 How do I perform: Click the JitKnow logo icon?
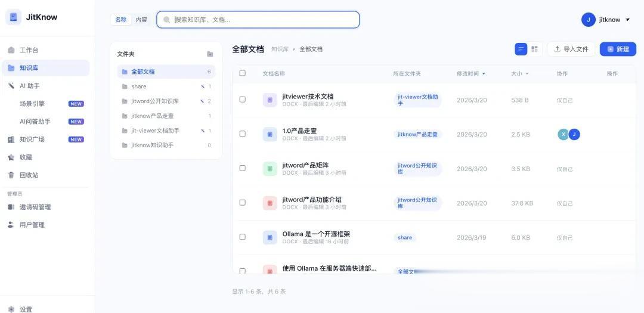(x=13, y=17)
